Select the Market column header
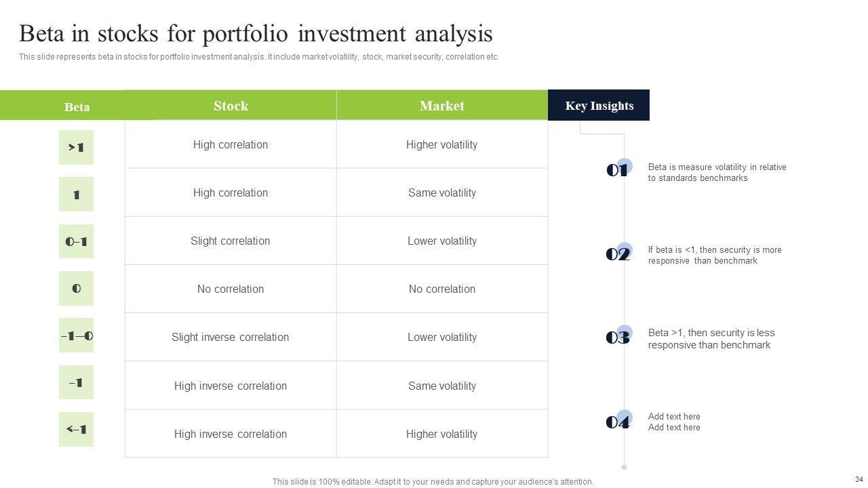Screen dimensions: 868x488 click(442, 106)
